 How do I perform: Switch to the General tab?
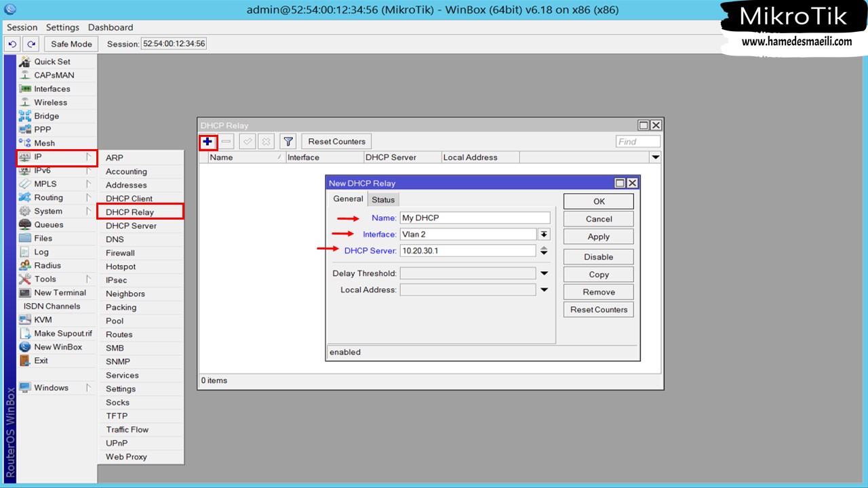pyautogui.click(x=348, y=199)
